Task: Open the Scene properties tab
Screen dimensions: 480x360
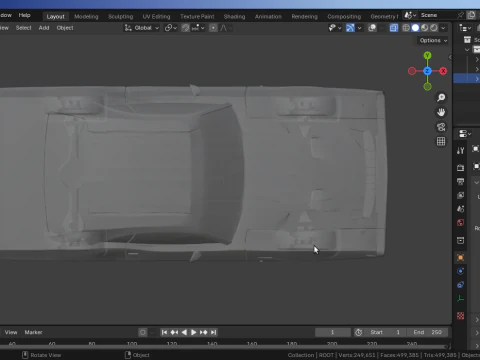Action: click(460, 209)
